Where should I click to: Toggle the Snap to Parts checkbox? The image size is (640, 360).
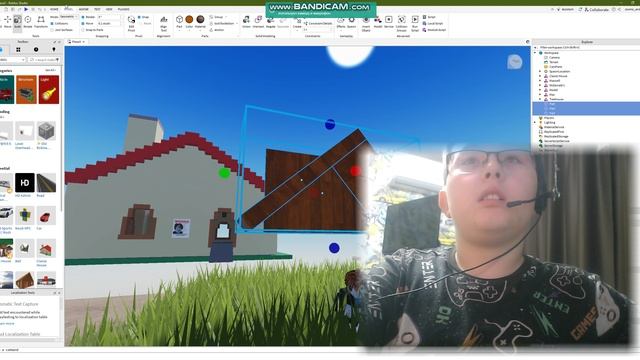pyautogui.click(x=92, y=30)
